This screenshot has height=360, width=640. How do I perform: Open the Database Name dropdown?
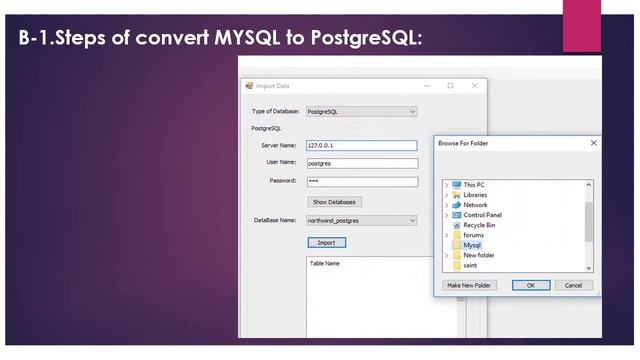tap(362, 220)
